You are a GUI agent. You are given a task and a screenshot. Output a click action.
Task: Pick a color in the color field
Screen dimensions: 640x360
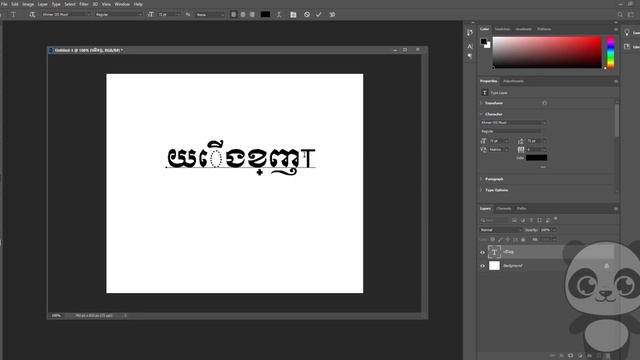547,52
